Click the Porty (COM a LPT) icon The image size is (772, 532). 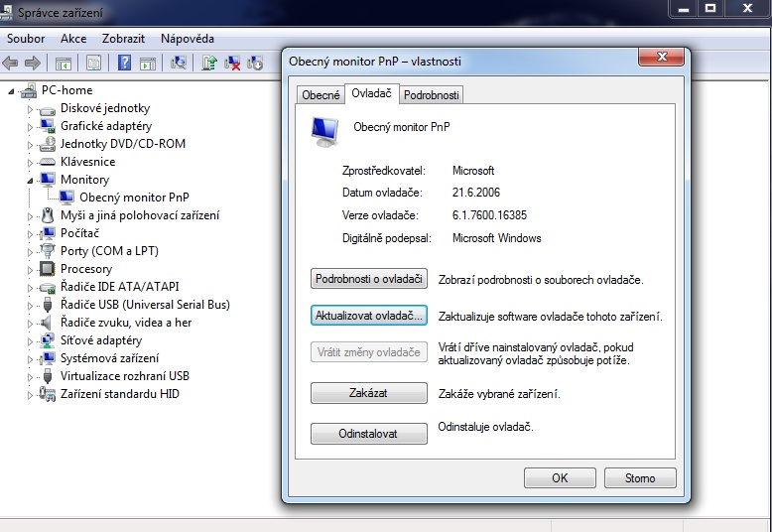pos(48,251)
